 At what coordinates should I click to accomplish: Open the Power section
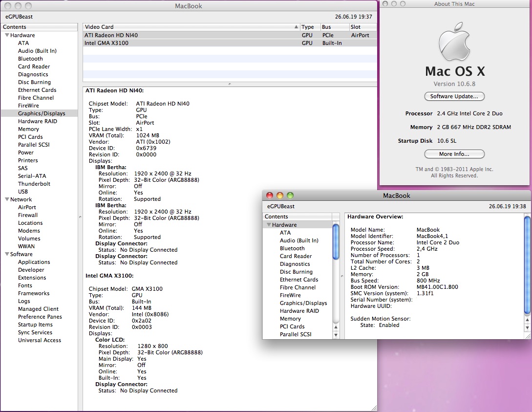tap(26, 152)
